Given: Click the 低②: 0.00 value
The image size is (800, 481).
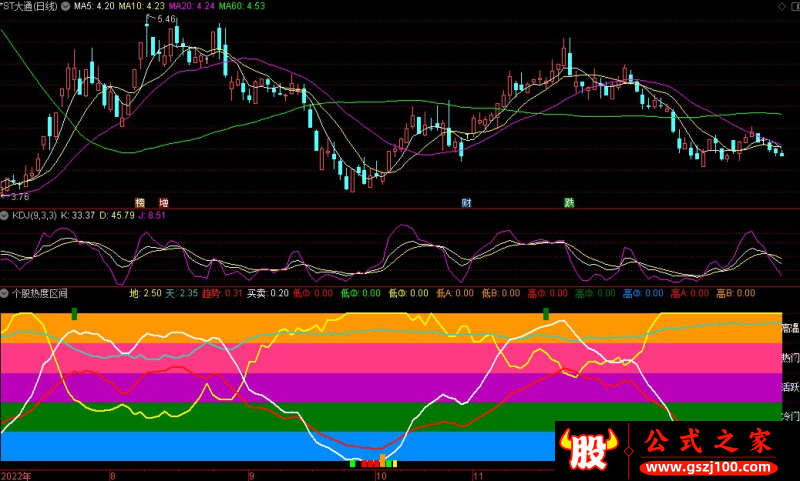Looking at the screenshot, I should click(361, 293).
